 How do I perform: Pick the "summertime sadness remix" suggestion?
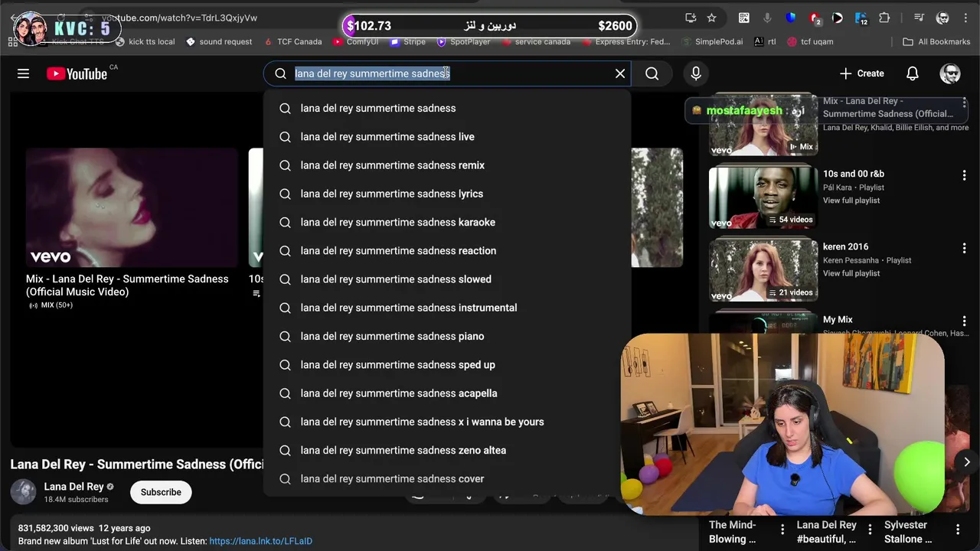(x=447, y=165)
